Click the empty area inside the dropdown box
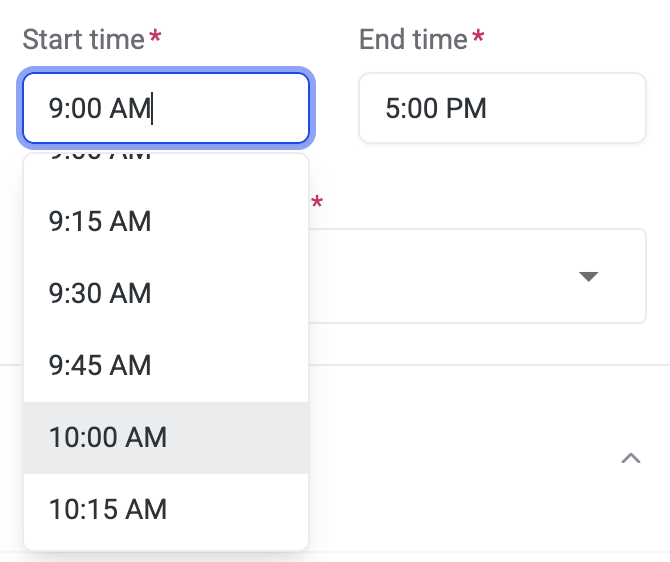The width and height of the screenshot is (670, 562). coord(440,277)
